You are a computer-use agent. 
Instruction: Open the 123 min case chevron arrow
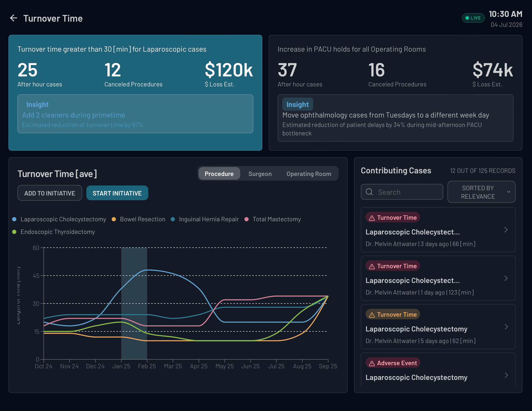pos(506,278)
